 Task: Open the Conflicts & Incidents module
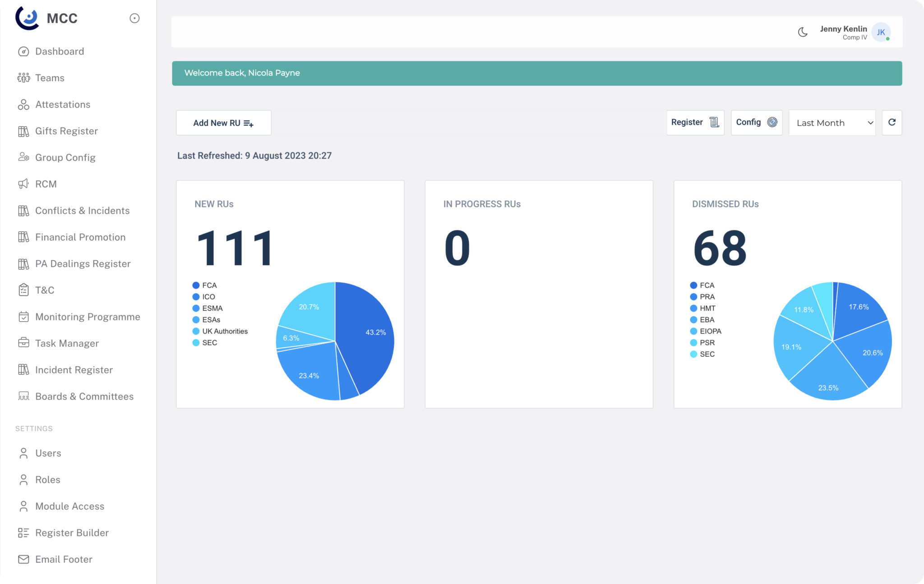coord(82,210)
